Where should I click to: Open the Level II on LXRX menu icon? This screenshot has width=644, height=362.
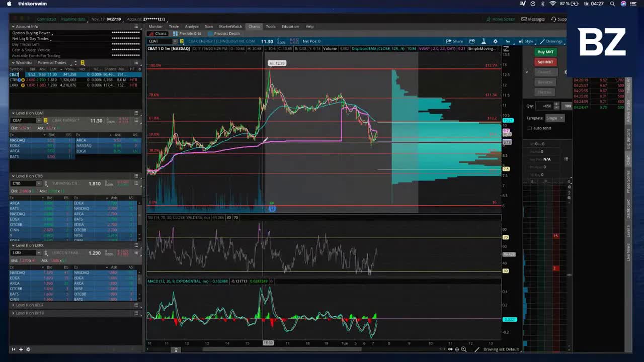coord(136,245)
